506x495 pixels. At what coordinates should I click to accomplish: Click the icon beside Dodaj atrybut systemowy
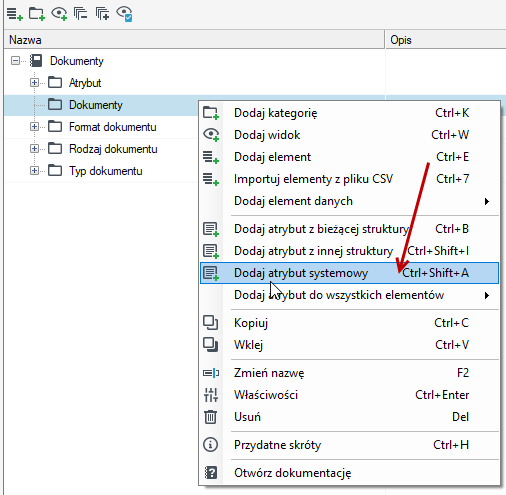point(211,273)
